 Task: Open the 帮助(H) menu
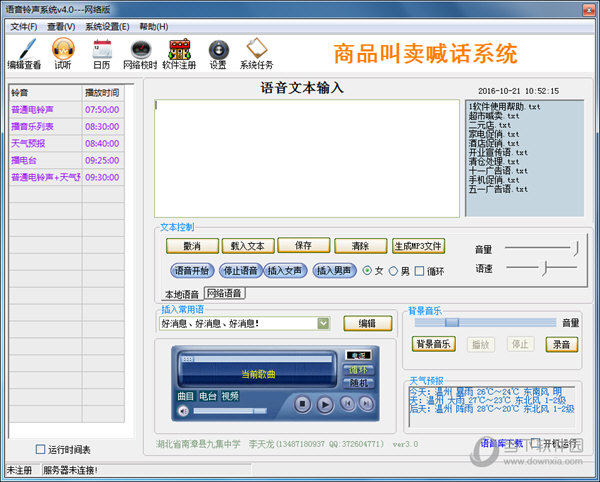153,27
